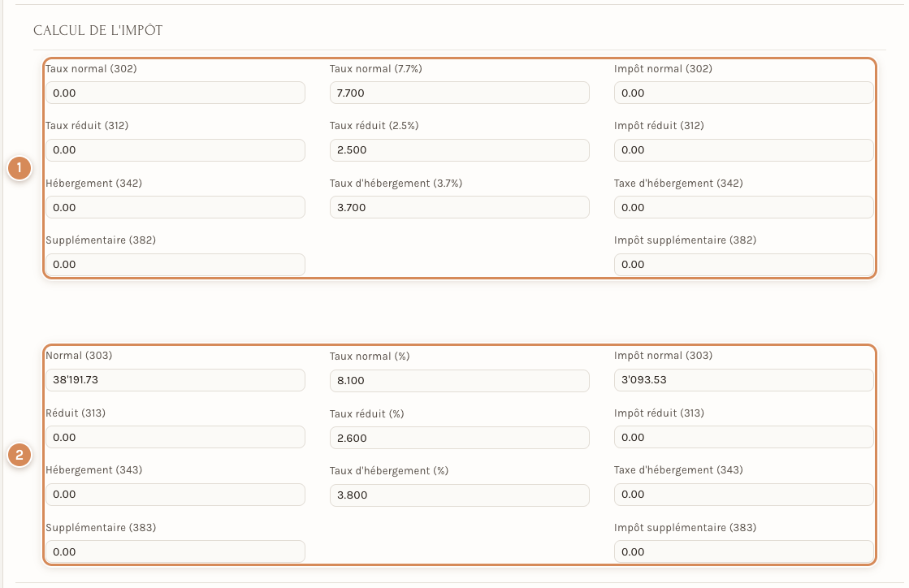Select the Taux normal (%) field showing 8.100
Image resolution: width=909 pixels, height=588 pixels.
click(x=459, y=381)
